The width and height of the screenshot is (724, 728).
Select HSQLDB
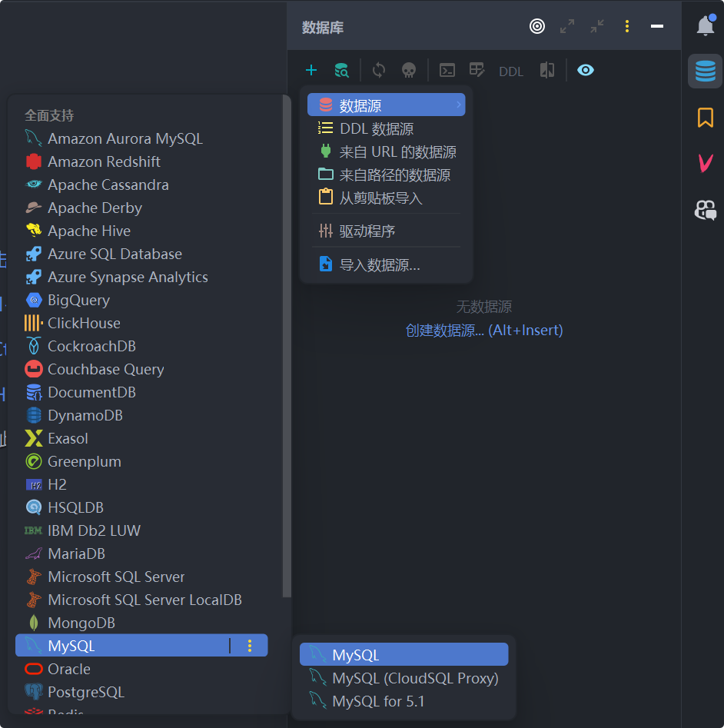(x=141, y=507)
